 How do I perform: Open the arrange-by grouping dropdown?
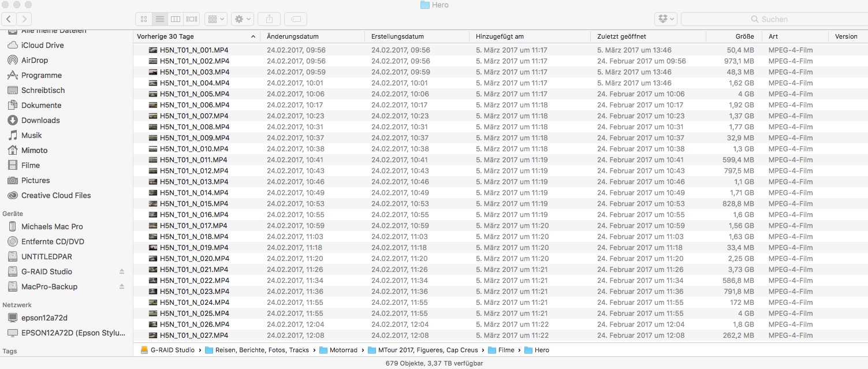216,19
